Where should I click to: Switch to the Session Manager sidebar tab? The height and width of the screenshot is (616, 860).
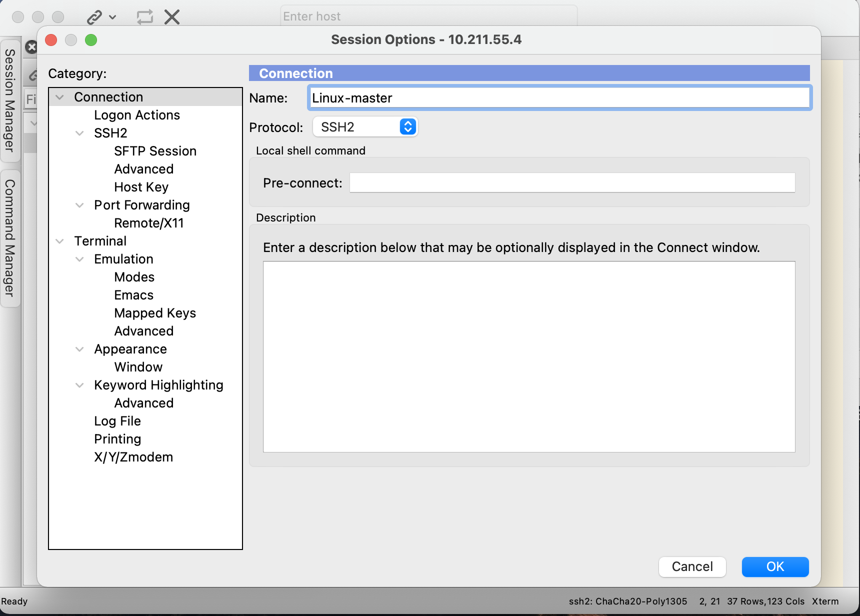point(9,100)
